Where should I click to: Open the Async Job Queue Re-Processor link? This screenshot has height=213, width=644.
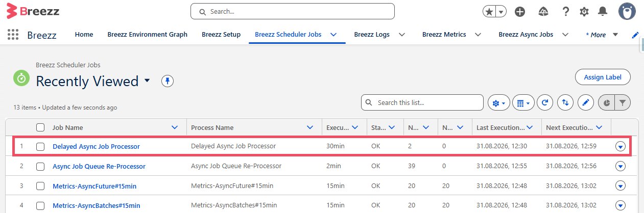click(x=99, y=166)
